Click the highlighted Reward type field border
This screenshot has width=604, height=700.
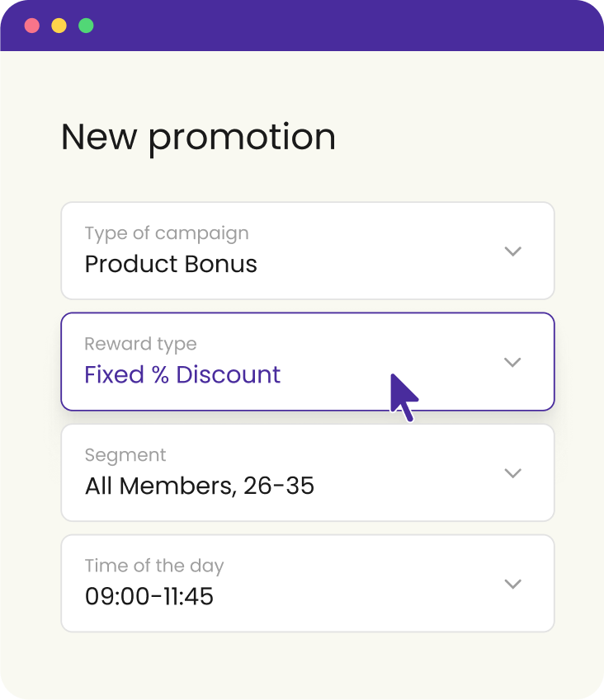(307, 316)
